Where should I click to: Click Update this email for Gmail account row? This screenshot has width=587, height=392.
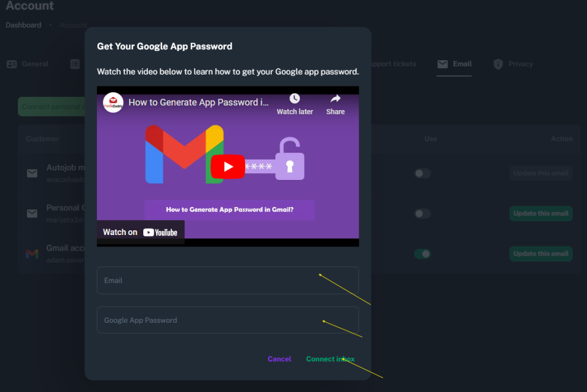tap(541, 254)
